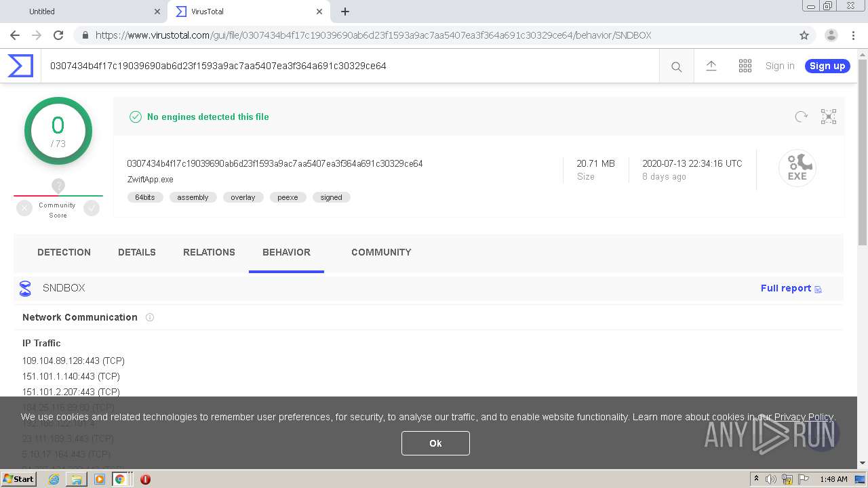Accept cookies with Ok button

click(435, 443)
